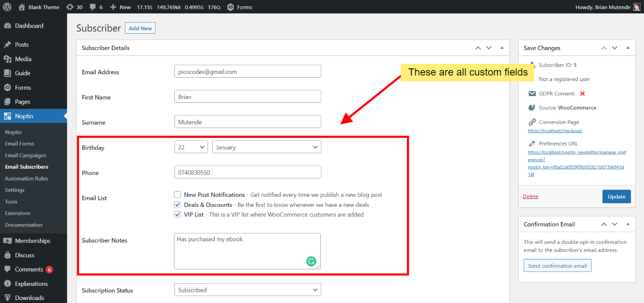Click Send confirmation email
This screenshot has height=303, width=644.
557,265
